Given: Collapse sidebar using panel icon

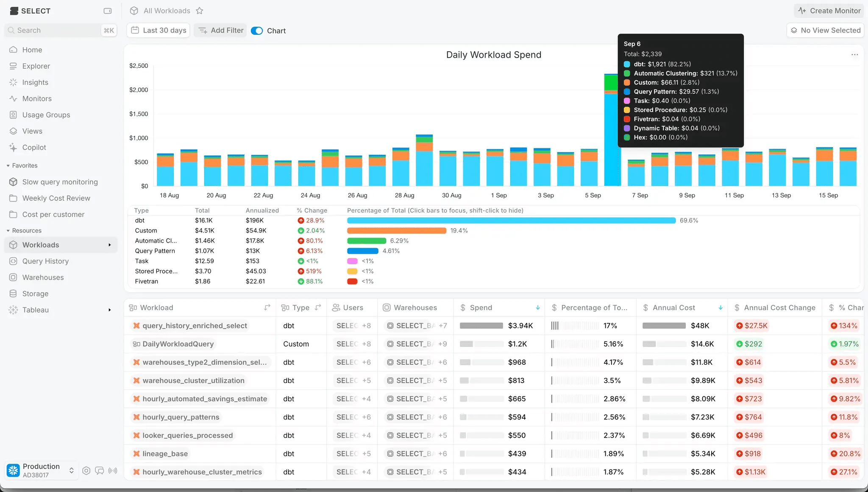Looking at the screenshot, I should 108,11.
